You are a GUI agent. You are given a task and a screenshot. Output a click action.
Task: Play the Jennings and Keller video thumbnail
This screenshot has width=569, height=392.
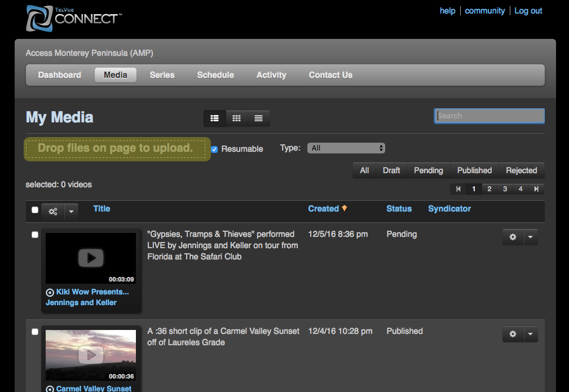point(91,258)
